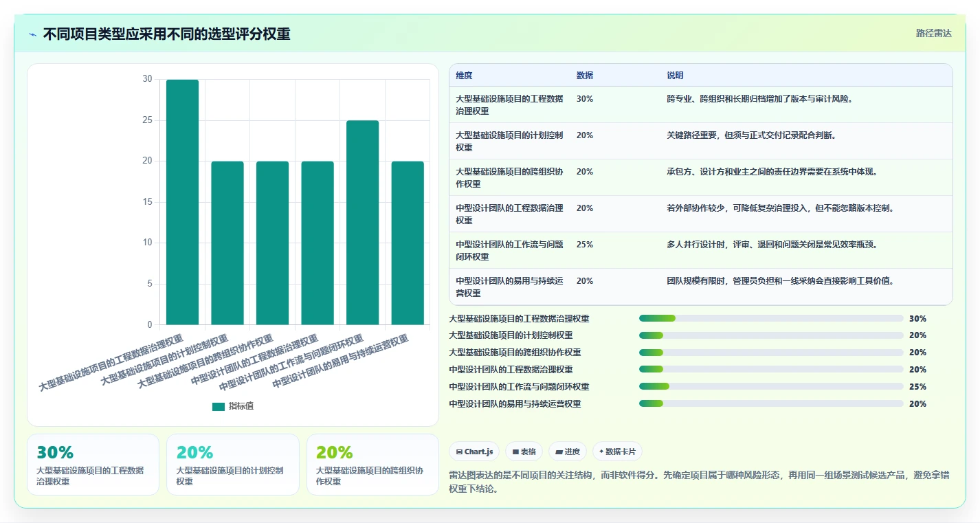Open the 20% 计划控制权重 data card

[233, 465]
